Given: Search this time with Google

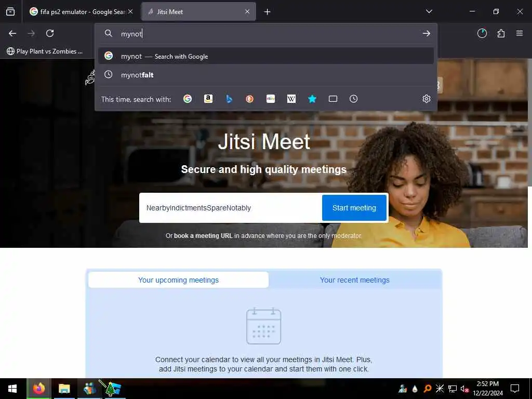Looking at the screenshot, I should point(187,99).
